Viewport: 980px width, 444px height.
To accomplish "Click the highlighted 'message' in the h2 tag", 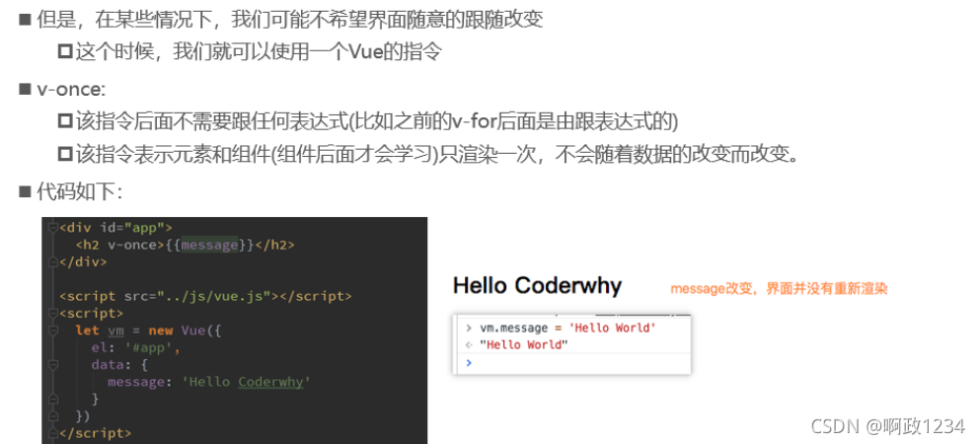I will 210,245.
